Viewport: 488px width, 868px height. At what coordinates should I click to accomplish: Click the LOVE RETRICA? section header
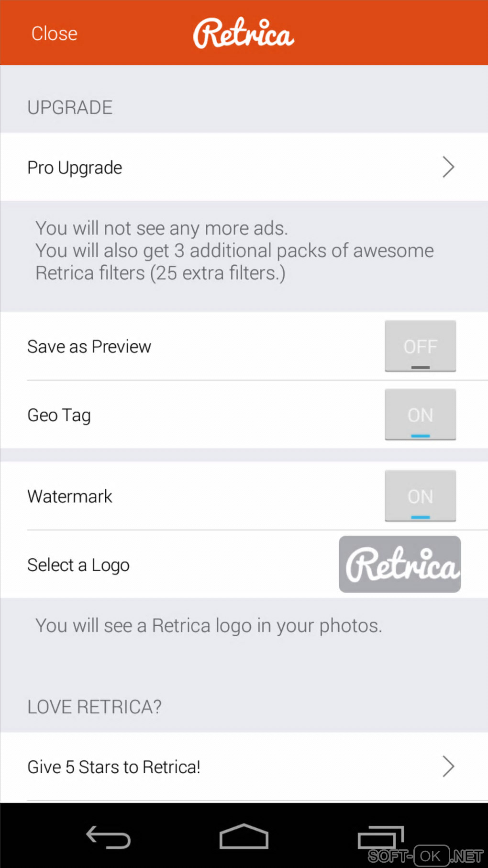[94, 707]
